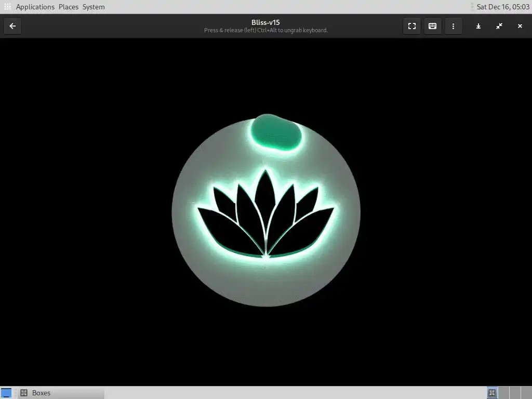Open the System menu

click(94, 7)
